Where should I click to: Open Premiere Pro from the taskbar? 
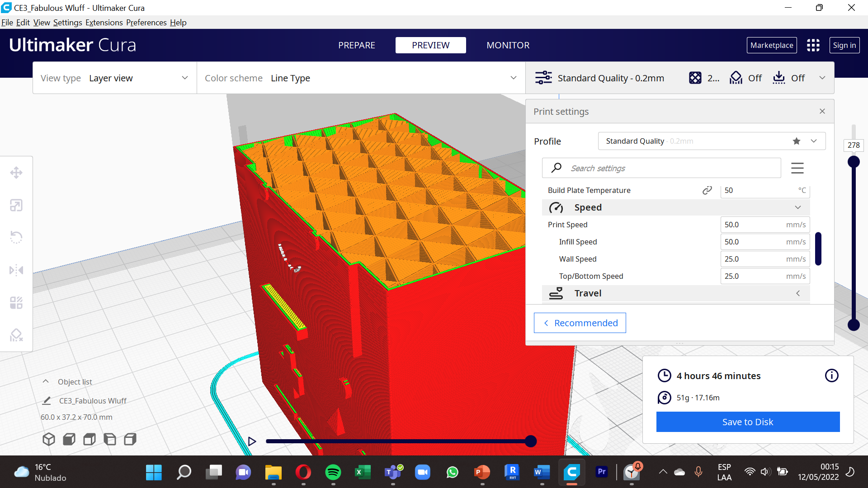(602, 472)
